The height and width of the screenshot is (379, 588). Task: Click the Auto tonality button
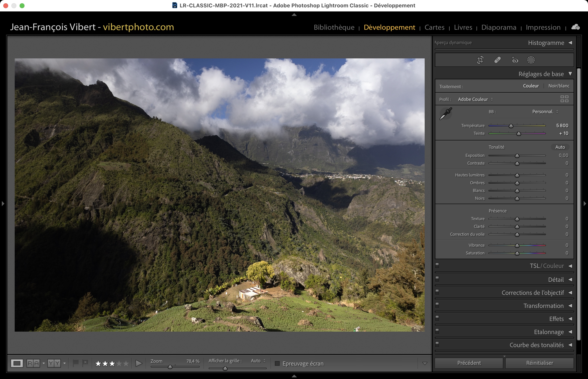tap(560, 147)
